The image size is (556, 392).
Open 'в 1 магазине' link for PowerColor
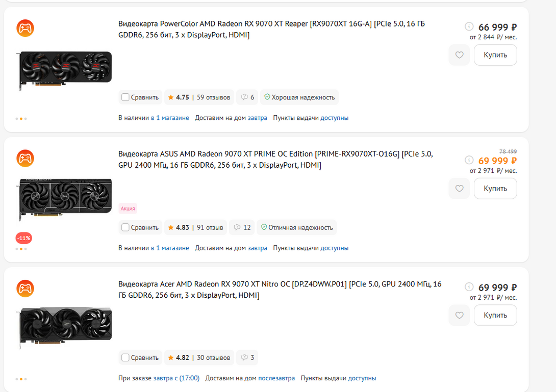point(170,118)
